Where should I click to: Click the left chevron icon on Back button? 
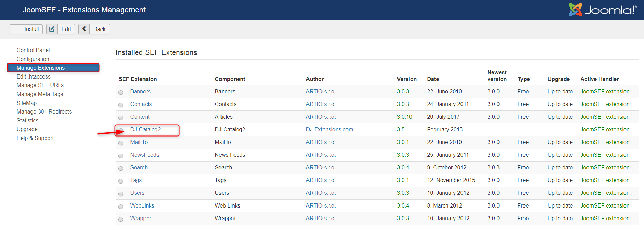click(x=84, y=29)
